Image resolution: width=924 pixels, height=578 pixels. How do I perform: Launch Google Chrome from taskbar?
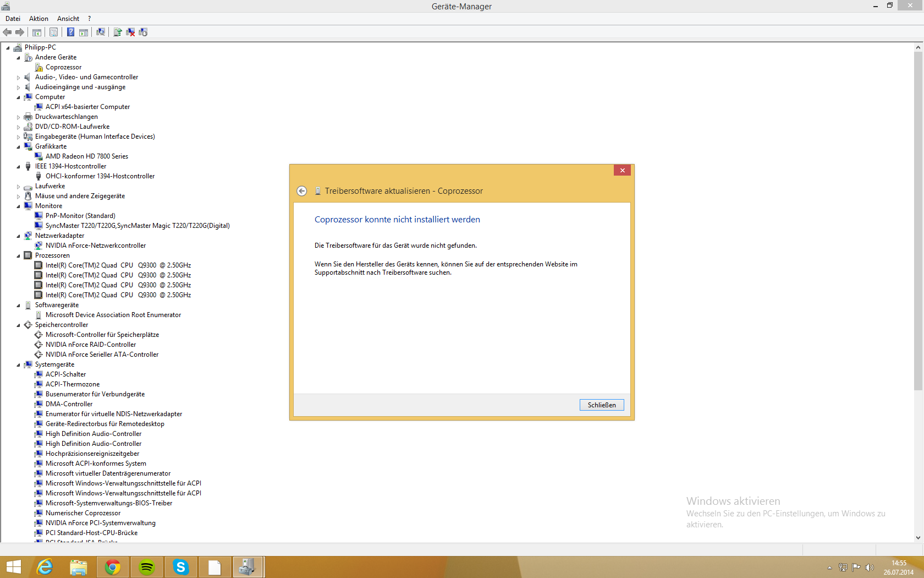pos(113,567)
